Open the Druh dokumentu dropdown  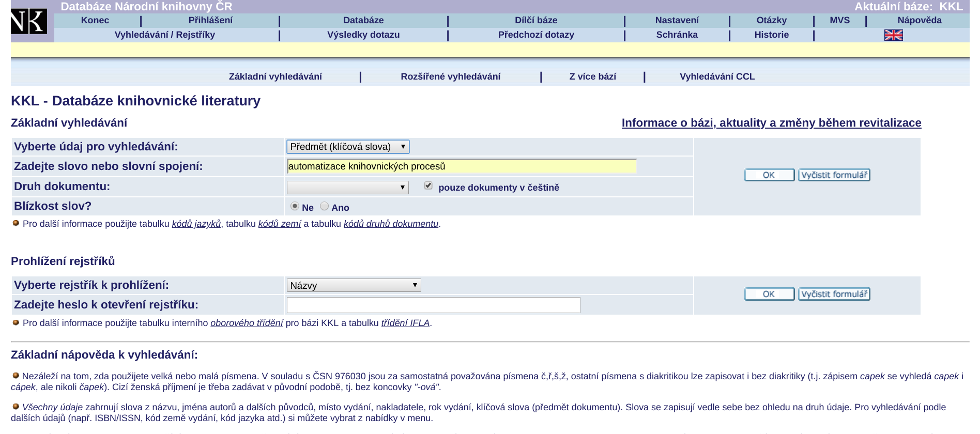348,187
